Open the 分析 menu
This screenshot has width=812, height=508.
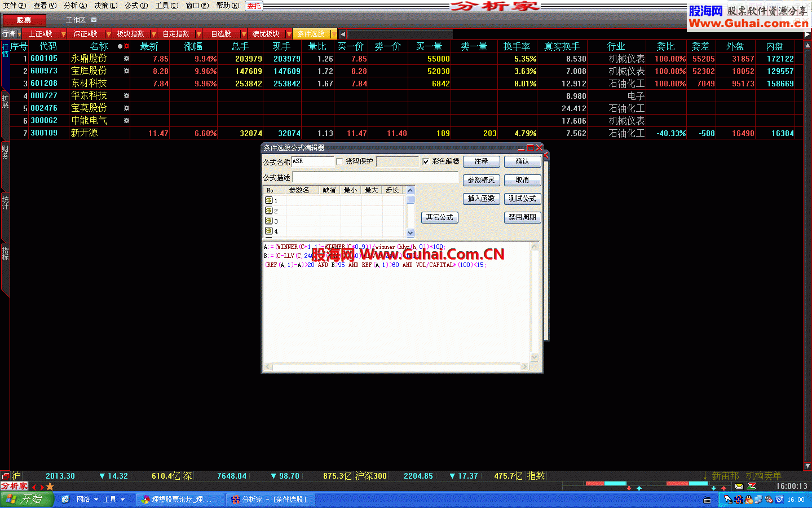[x=76, y=6]
